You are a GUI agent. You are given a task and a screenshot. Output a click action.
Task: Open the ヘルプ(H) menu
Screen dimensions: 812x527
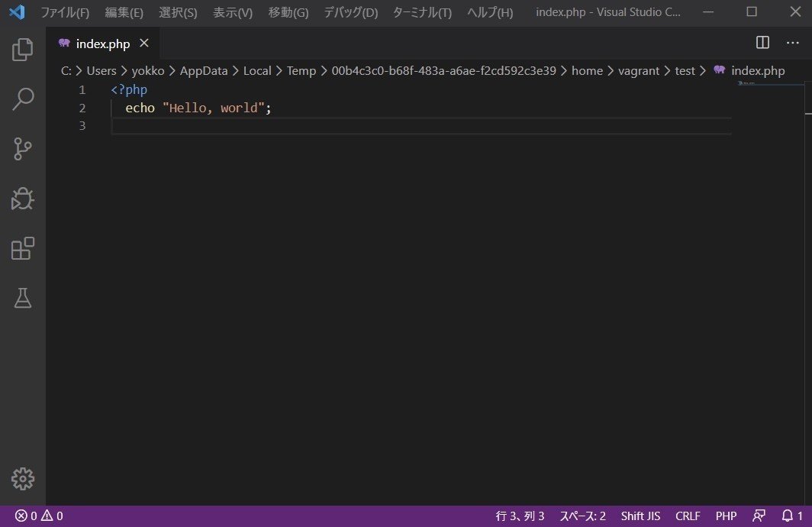click(x=490, y=12)
